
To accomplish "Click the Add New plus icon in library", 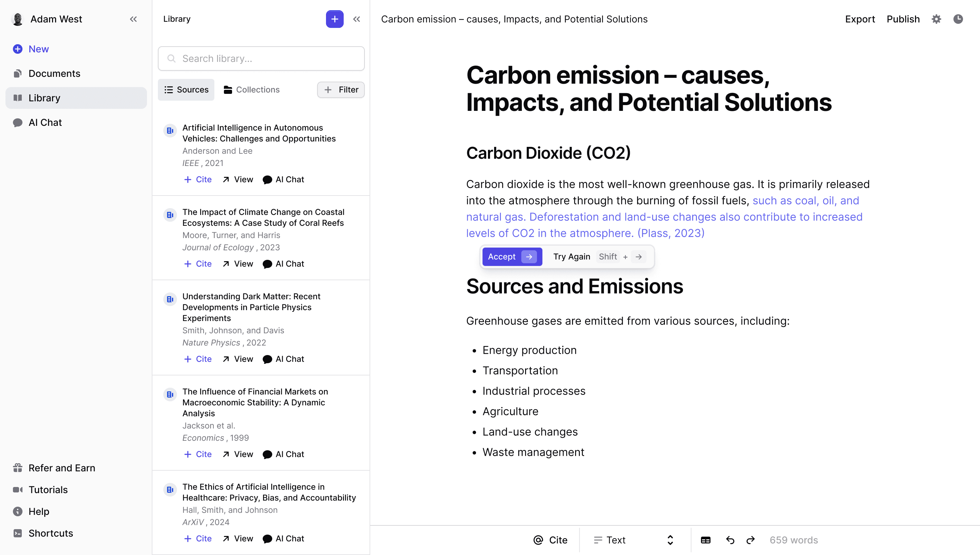I will click(x=334, y=18).
